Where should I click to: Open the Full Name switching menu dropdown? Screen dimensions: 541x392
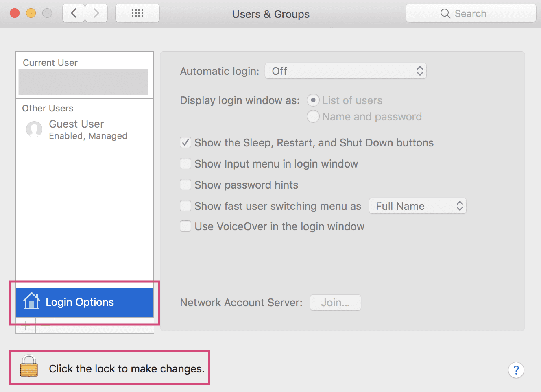pyautogui.click(x=417, y=206)
